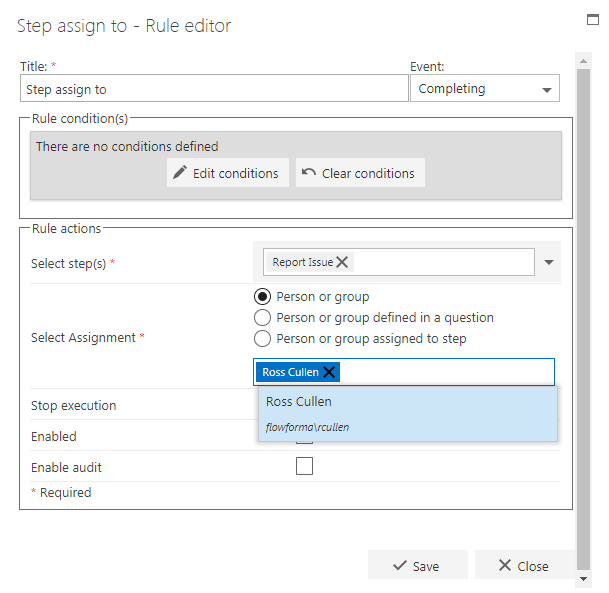Click the 'Enable audit' label
Image resolution: width=609 pixels, height=593 pixels.
click(x=66, y=468)
